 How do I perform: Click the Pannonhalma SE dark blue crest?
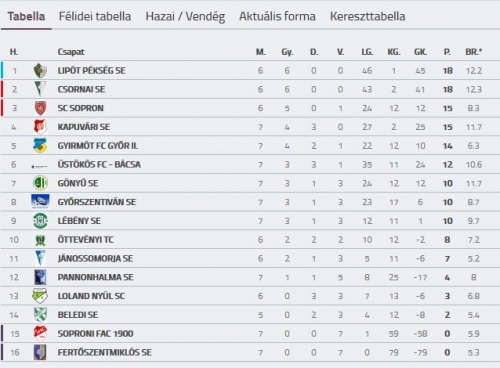40,277
